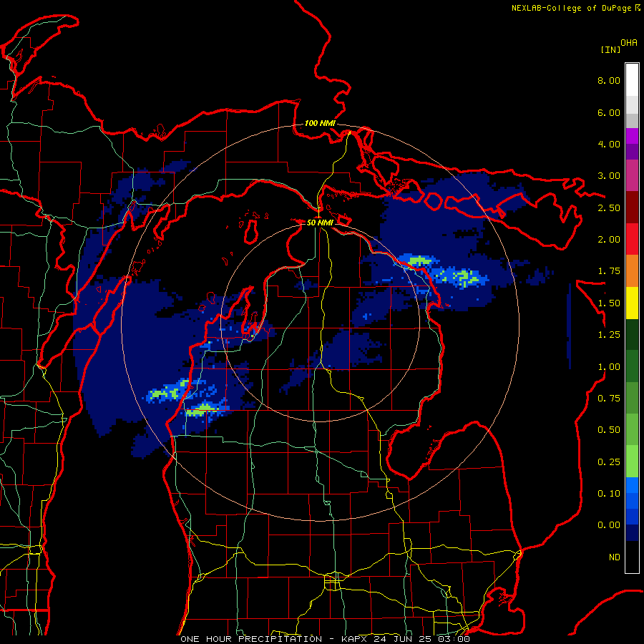Pick the bright red swatch below 2.00

(632, 239)
